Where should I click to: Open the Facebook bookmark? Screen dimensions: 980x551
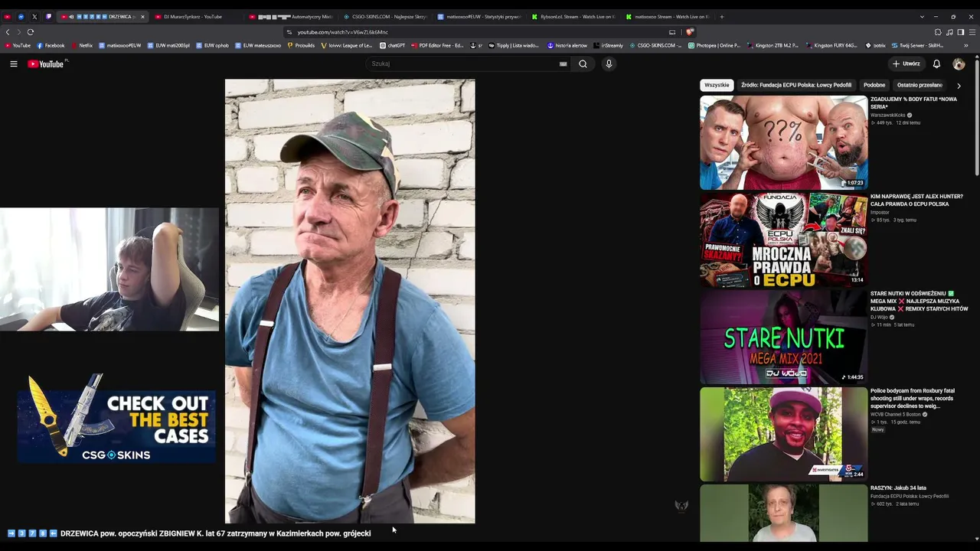pos(51,46)
